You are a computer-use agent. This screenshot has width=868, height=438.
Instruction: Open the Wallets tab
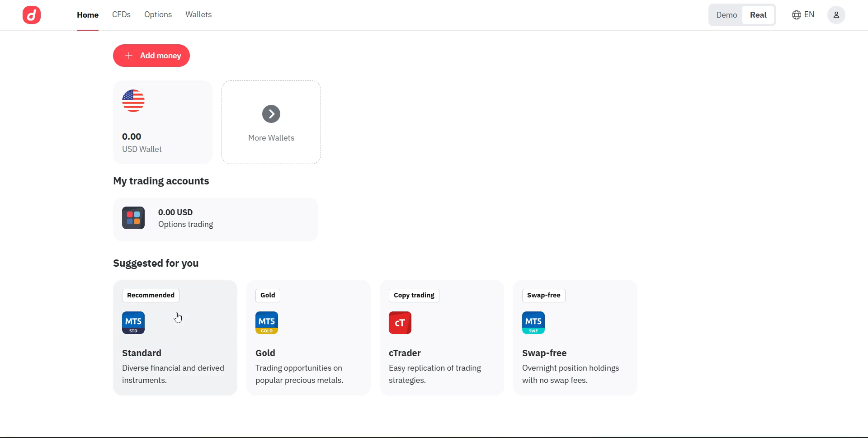[x=198, y=14]
